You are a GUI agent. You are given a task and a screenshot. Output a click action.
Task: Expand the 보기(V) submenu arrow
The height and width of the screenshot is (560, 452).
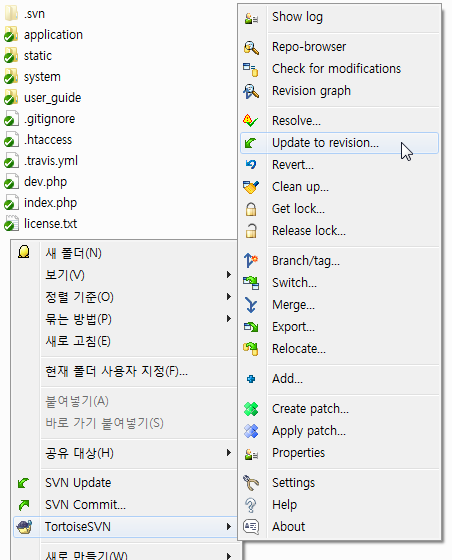click(x=229, y=274)
